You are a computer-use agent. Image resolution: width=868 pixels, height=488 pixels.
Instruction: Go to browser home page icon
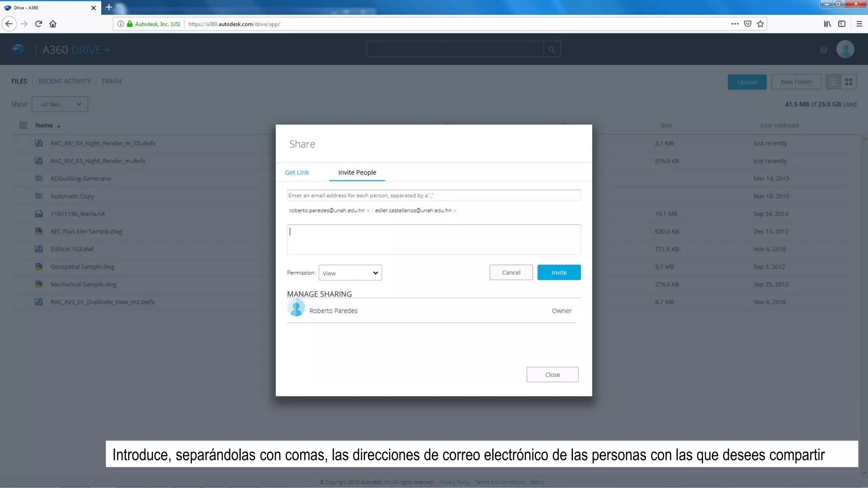[53, 24]
